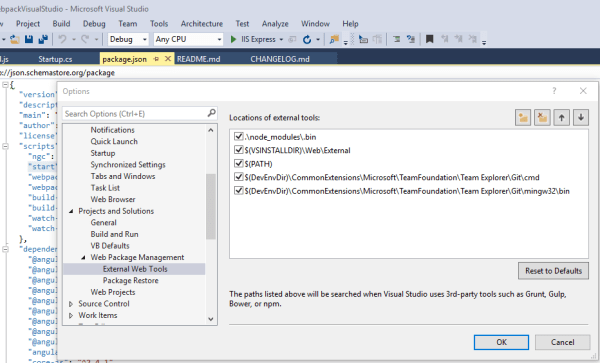Click the bookmark icon in the toolbar
This screenshot has width=600, height=363.
click(x=429, y=39)
